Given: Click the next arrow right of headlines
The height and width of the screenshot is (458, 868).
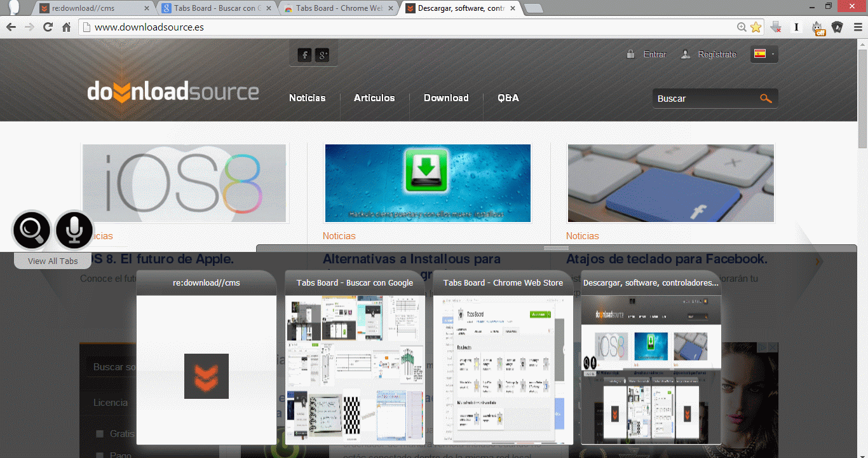Looking at the screenshot, I should click(818, 261).
